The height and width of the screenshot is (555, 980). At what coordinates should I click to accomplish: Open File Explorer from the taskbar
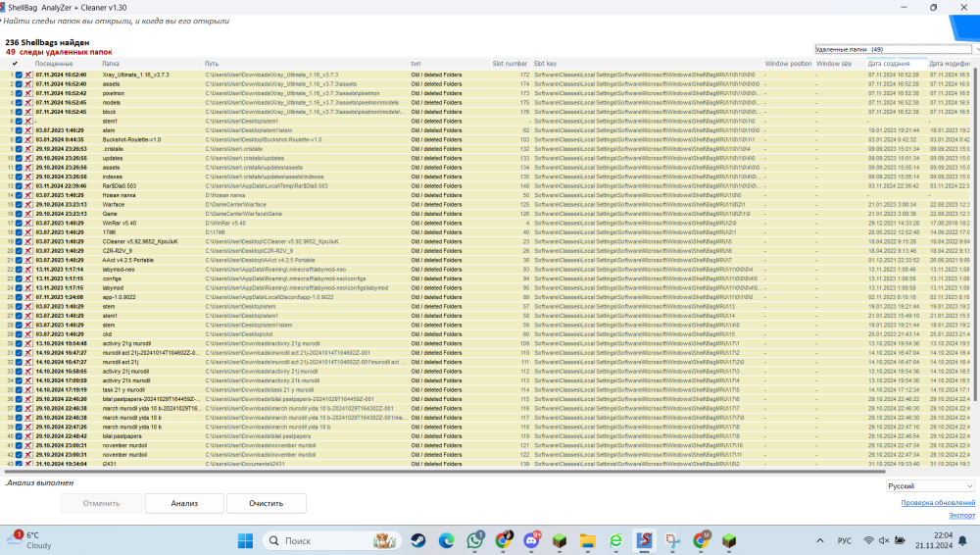click(587, 540)
